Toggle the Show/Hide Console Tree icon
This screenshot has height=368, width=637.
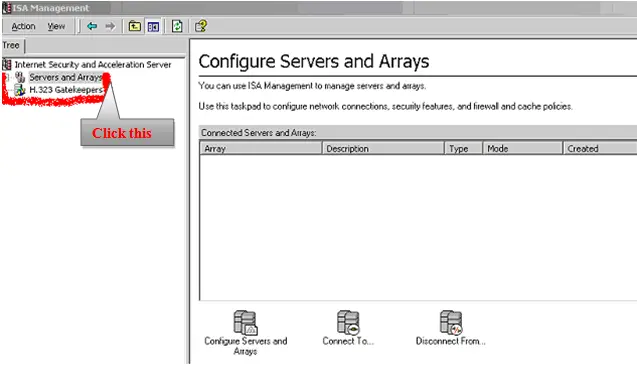[154, 26]
